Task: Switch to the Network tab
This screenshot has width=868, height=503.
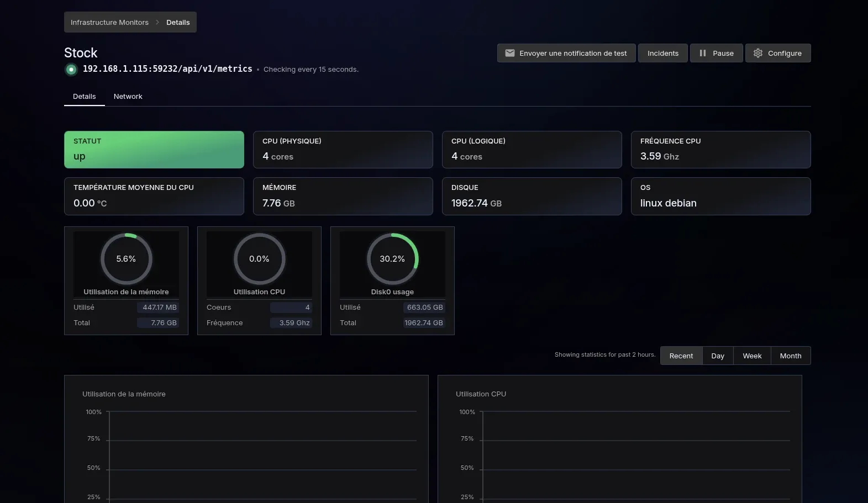Action: [x=128, y=96]
